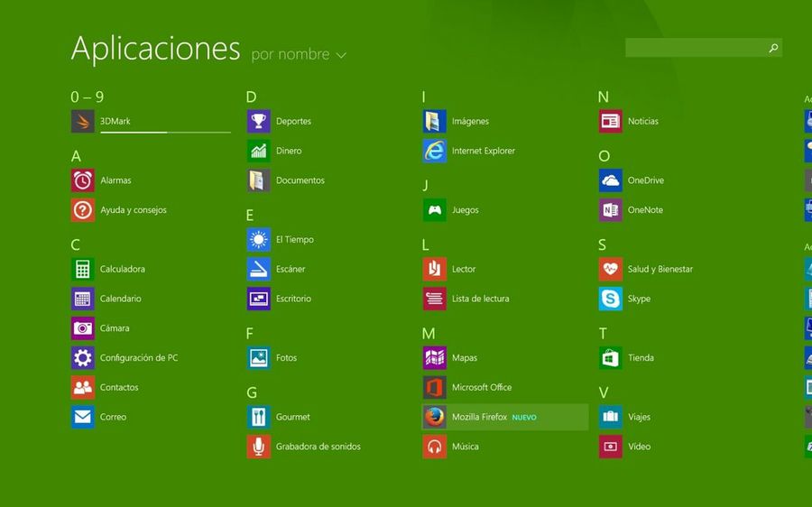The image size is (812, 507).
Task: Open the Grabadora de sonidos microphone icon
Action: tap(259, 447)
